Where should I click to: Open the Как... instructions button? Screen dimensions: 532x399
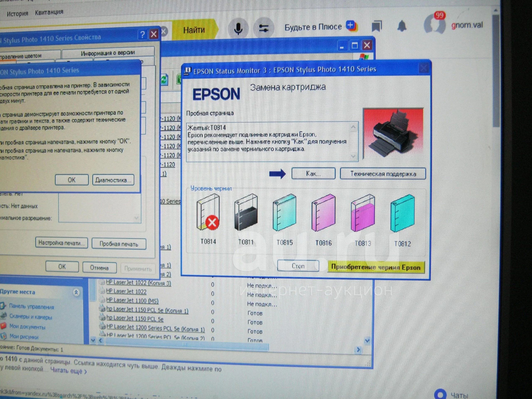313,173
